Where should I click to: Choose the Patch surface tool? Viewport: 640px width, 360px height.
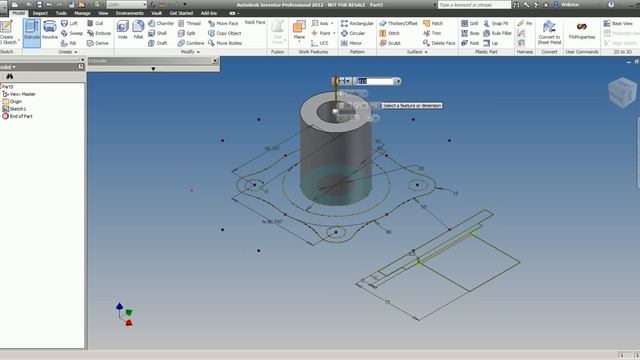coord(433,23)
